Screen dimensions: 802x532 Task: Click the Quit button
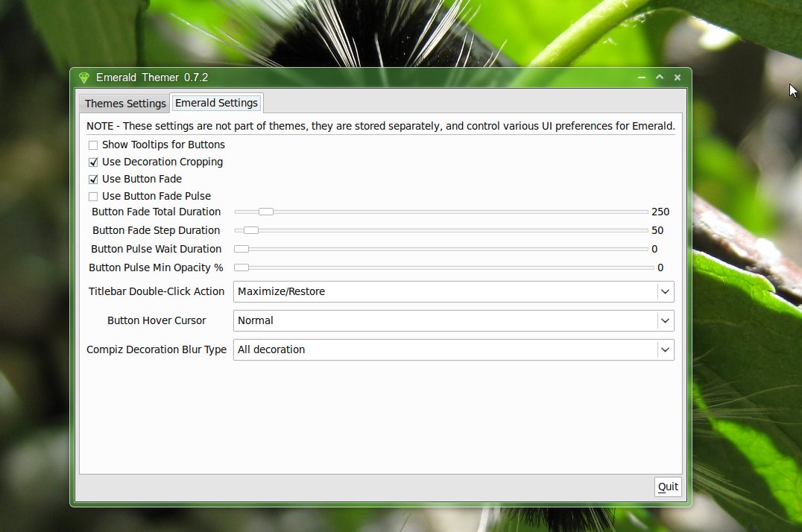(668, 487)
